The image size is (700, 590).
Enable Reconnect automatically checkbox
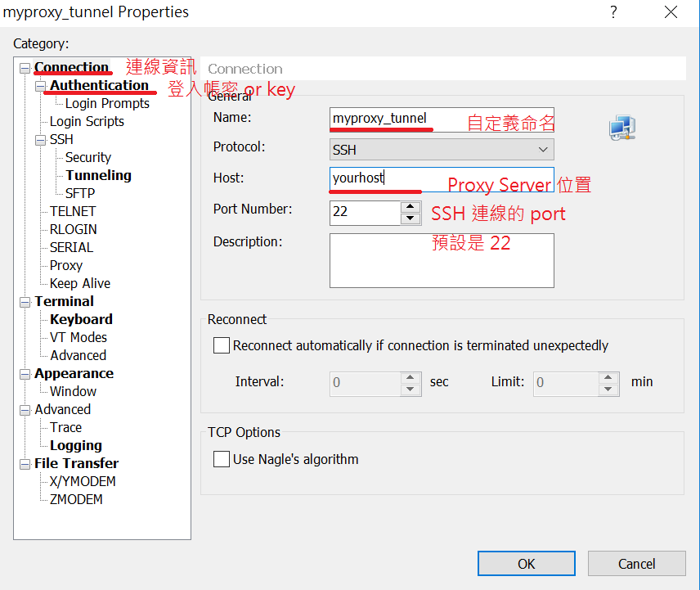click(222, 345)
